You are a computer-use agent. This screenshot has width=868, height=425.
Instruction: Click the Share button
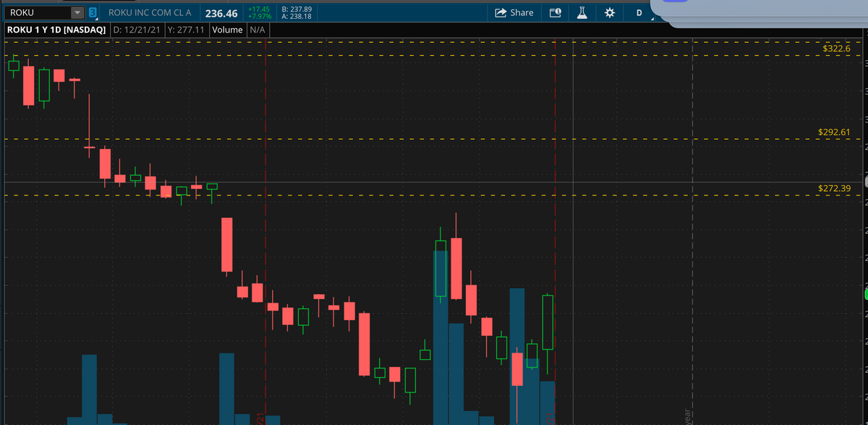pos(514,13)
